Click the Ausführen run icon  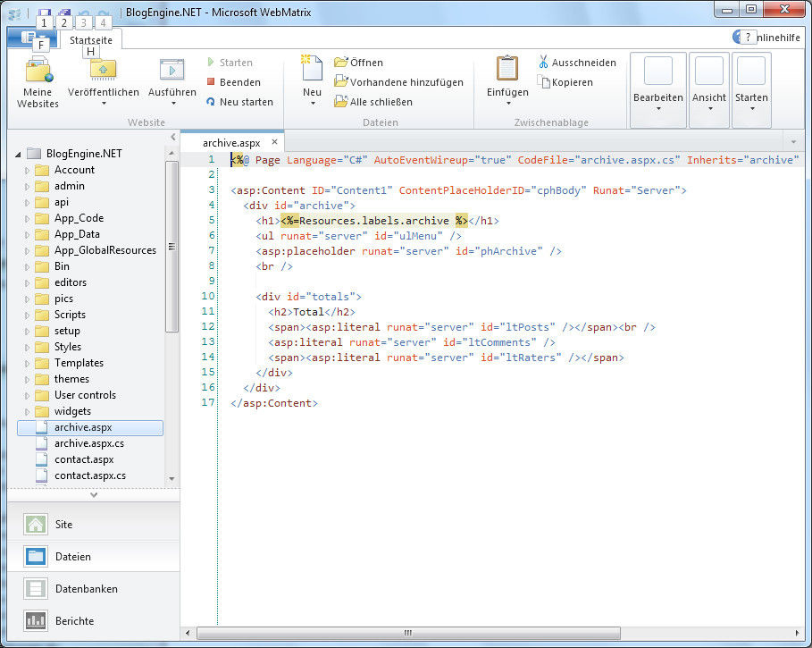pos(172,70)
